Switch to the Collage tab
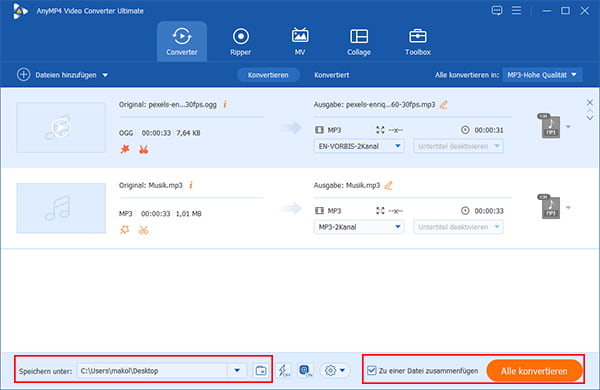This screenshot has height=390, width=600. click(359, 41)
